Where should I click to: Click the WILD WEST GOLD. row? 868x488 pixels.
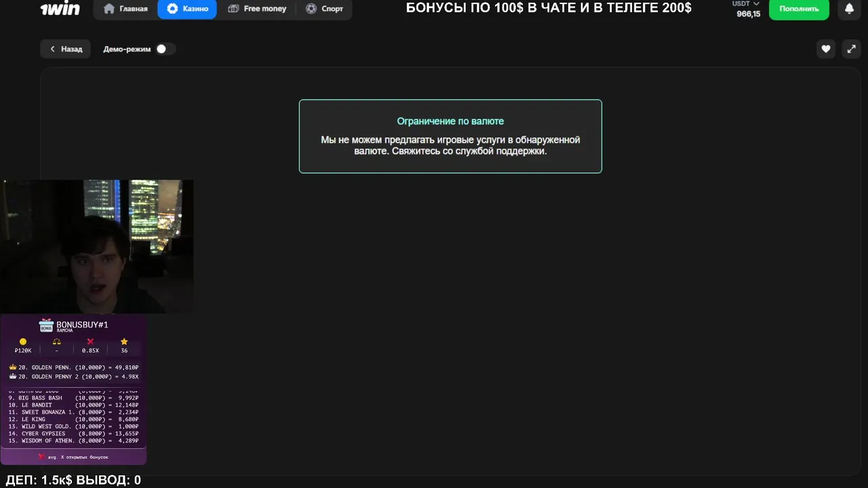pos(73,426)
